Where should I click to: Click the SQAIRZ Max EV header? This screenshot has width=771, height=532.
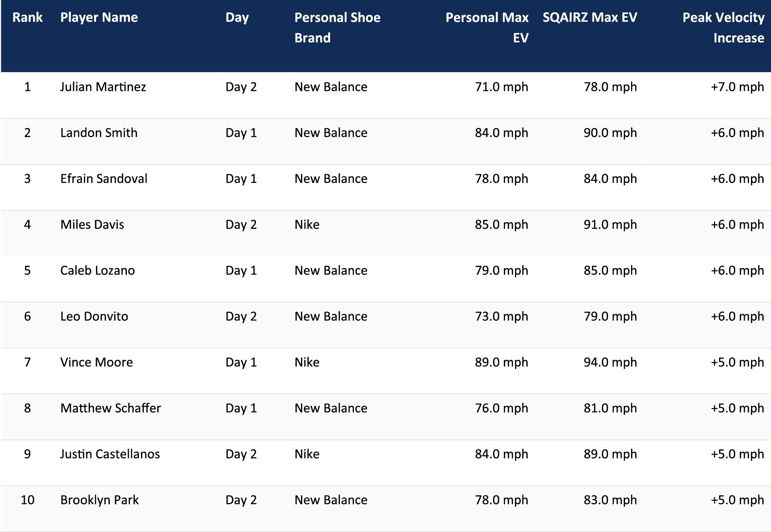pos(590,18)
